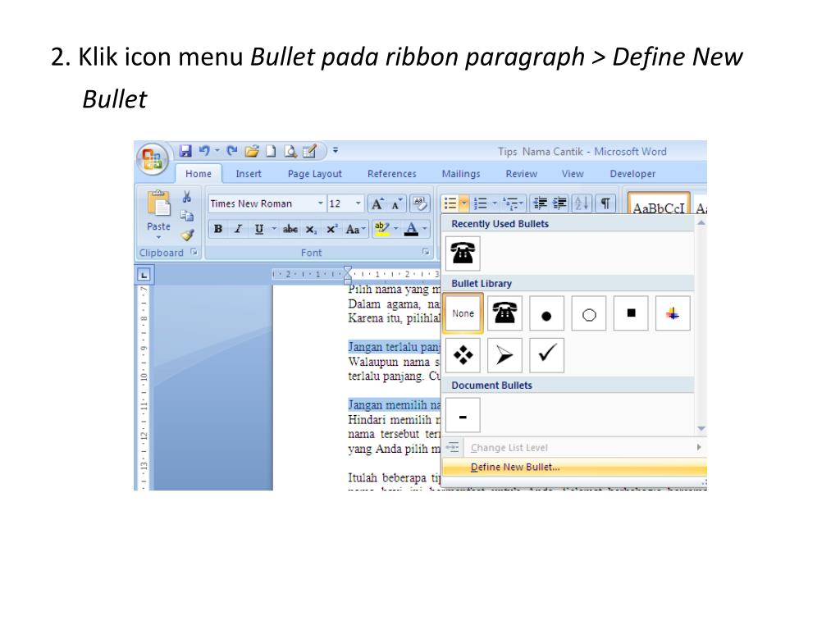The image size is (840, 630).
Task: Click the Bullets dropdown arrow
Action: 464,203
